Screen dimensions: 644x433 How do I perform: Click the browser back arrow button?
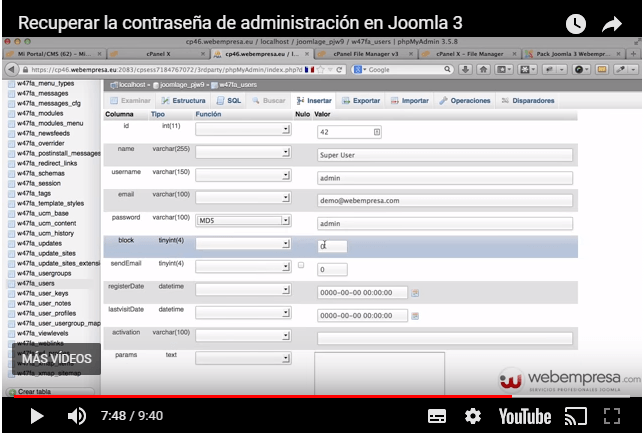(x=12, y=69)
